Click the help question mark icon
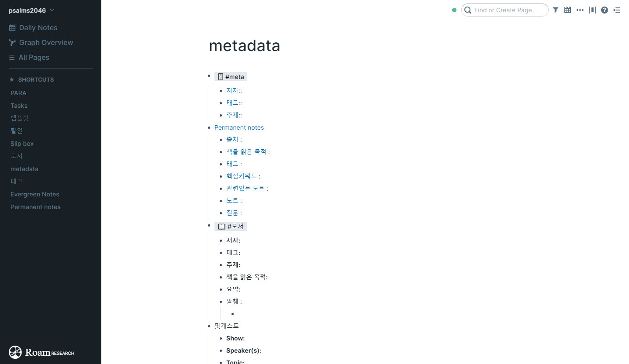The image size is (629, 364). (604, 10)
